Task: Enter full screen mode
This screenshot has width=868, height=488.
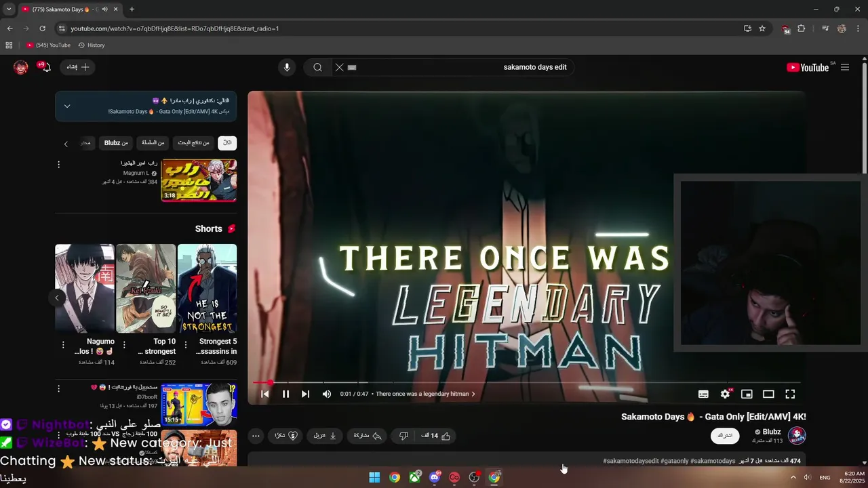Action: point(790,394)
